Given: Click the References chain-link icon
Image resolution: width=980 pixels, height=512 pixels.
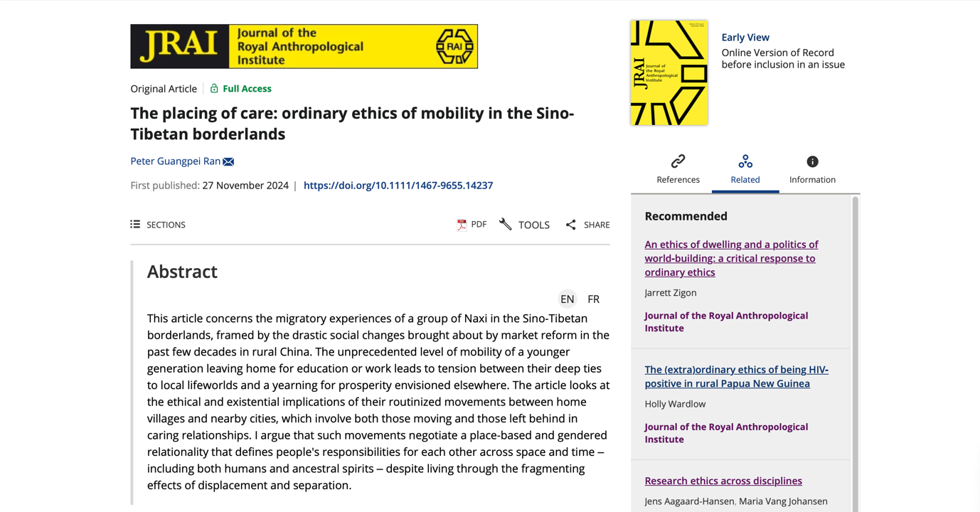Looking at the screenshot, I should pyautogui.click(x=678, y=161).
